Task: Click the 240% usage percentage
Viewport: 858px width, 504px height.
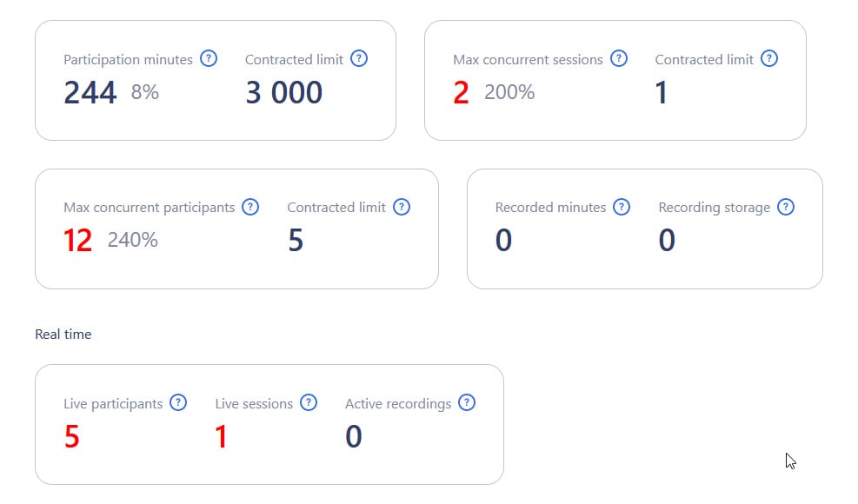Action: click(133, 241)
